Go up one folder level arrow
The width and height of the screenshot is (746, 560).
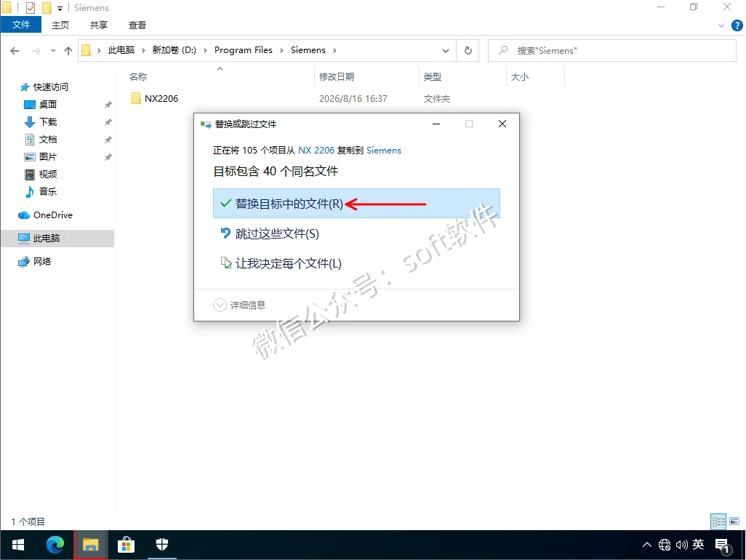click(x=68, y=50)
